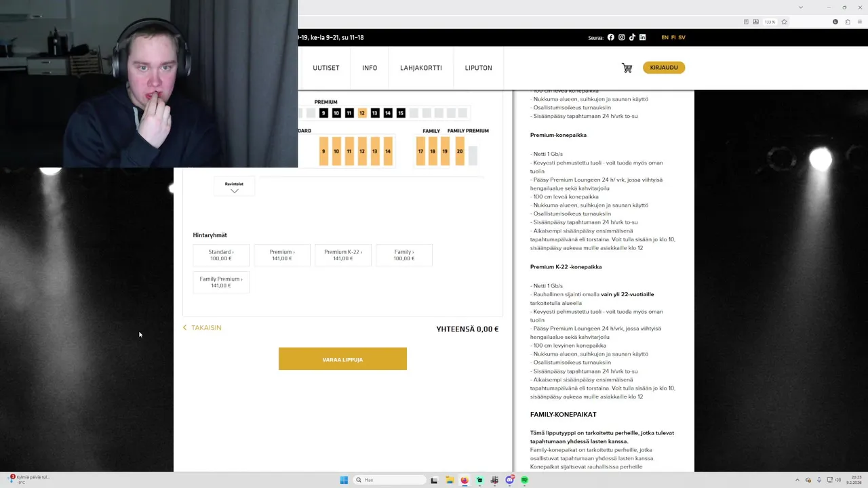Select black Premium seat row 11
The width and height of the screenshot is (868, 488).
pos(349,113)
